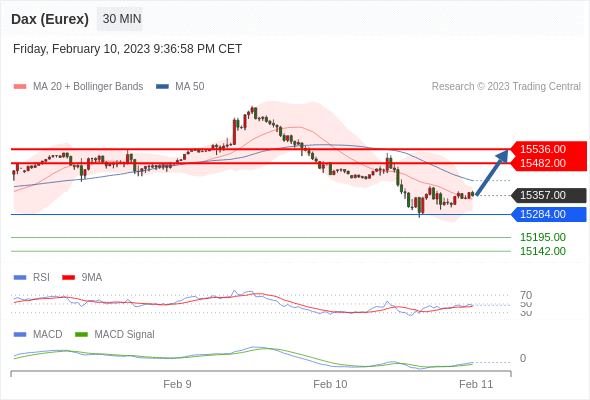This screenshot has width=590, height=400.
Task: Click the Friday, February 10, 2023 timestamp
Action: (127, 49)
